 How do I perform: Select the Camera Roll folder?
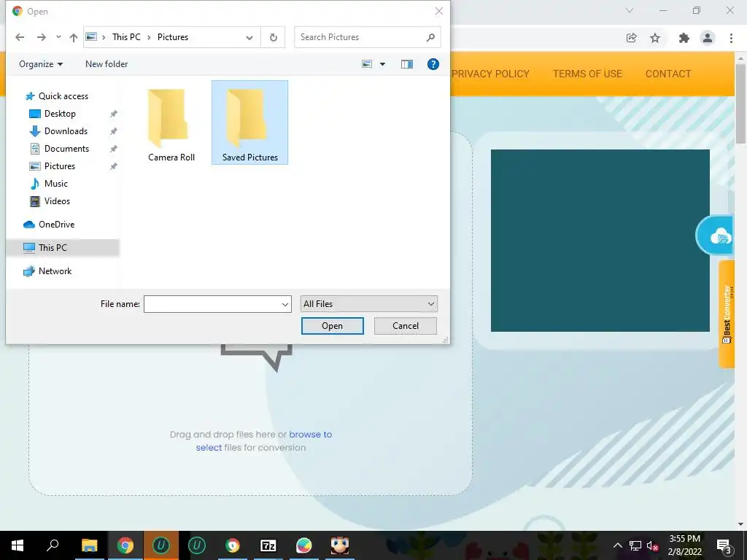tap(171, 124)
